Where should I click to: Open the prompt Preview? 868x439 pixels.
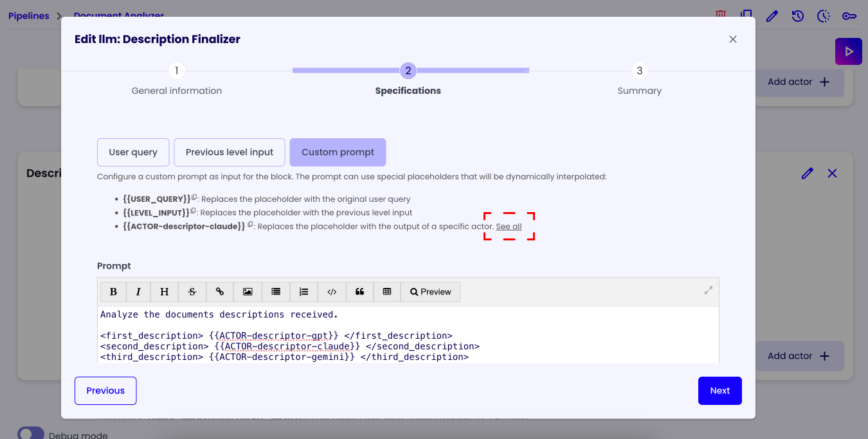[x=431, y=292]
